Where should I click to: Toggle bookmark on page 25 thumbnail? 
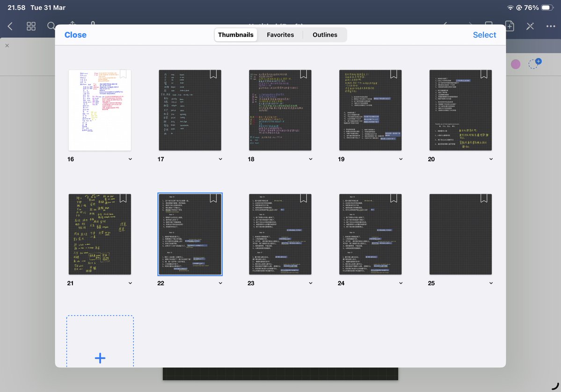point(484,198)
